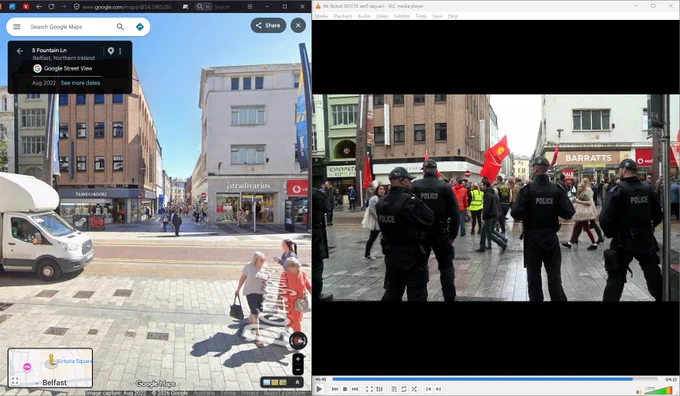Stop playback in VLC
This screenshot has width=680, height=396.
pyautogui.click(x=345, y=389)
